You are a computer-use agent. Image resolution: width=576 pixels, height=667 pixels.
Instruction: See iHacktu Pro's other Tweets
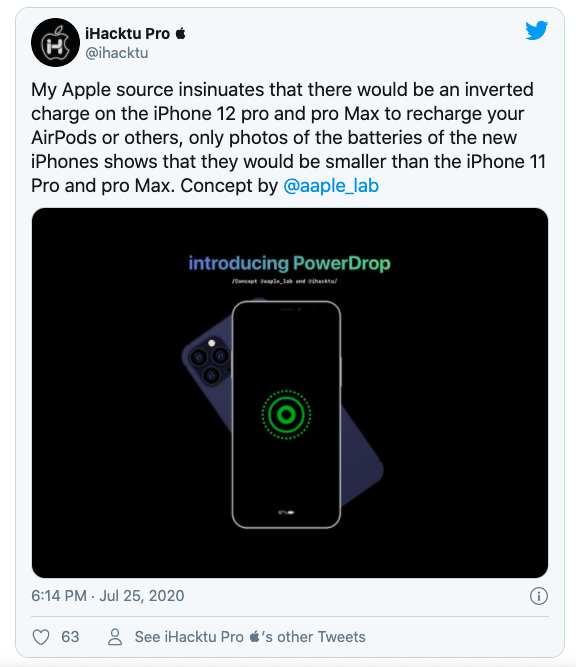250,637
